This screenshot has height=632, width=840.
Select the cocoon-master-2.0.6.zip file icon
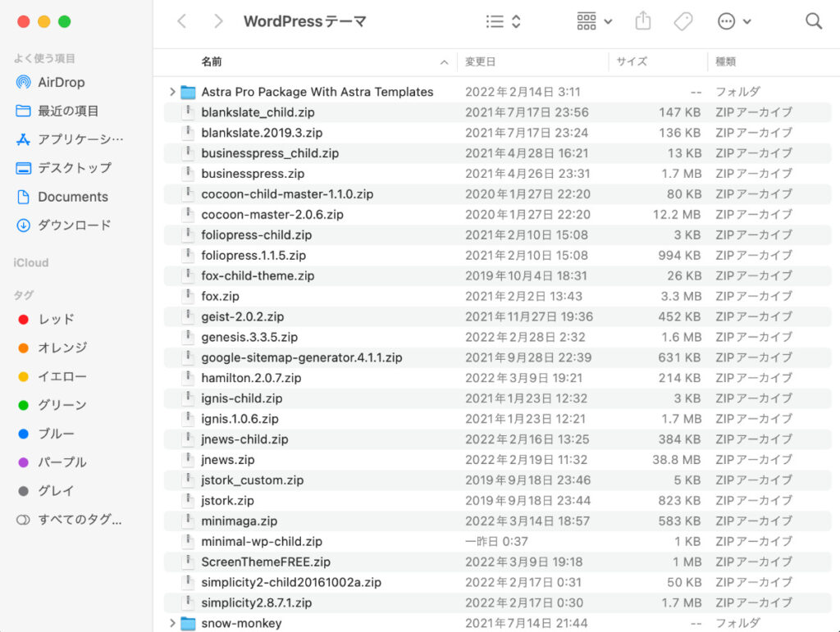point(188,215)
